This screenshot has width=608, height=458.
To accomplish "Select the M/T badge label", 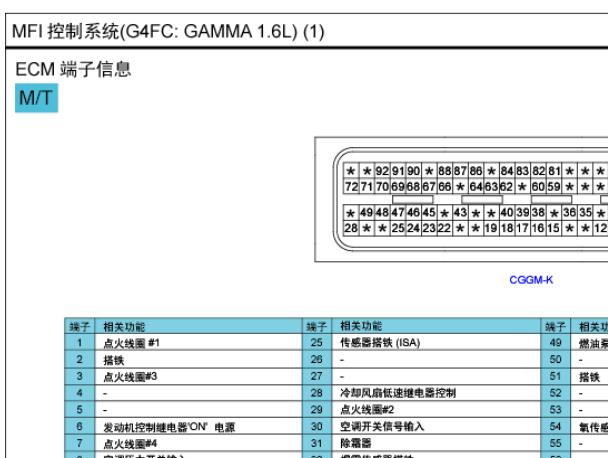I will pyautogui.click(x=36, y=98).
